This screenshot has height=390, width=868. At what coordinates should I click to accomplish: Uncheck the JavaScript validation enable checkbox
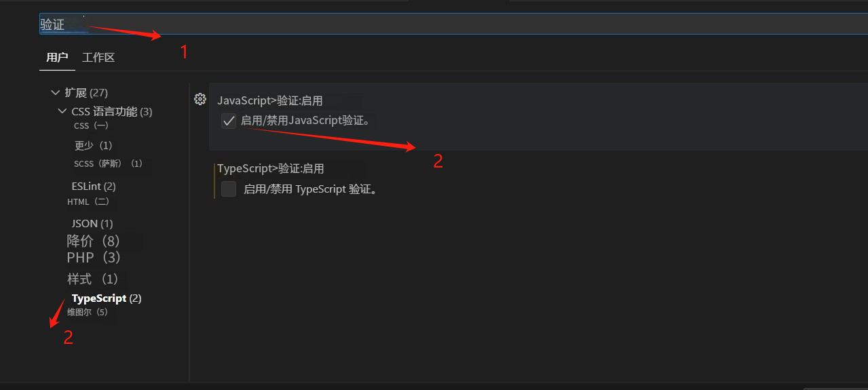[229, 121]
